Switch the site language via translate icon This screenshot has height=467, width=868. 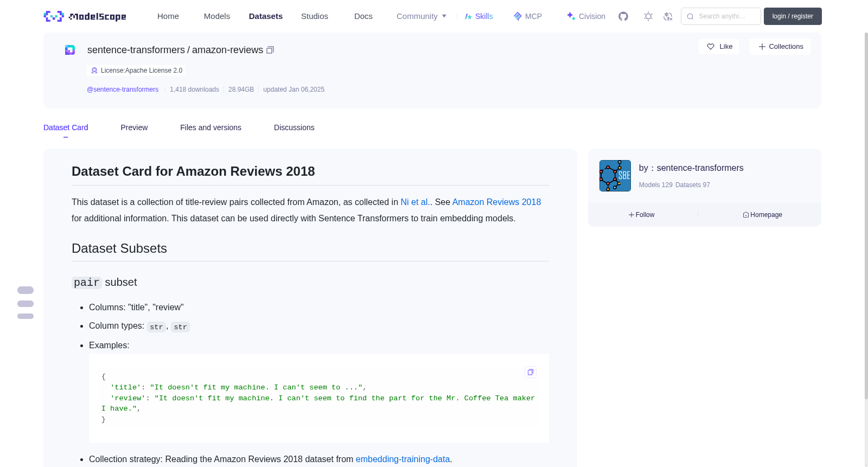click(668, 16)
